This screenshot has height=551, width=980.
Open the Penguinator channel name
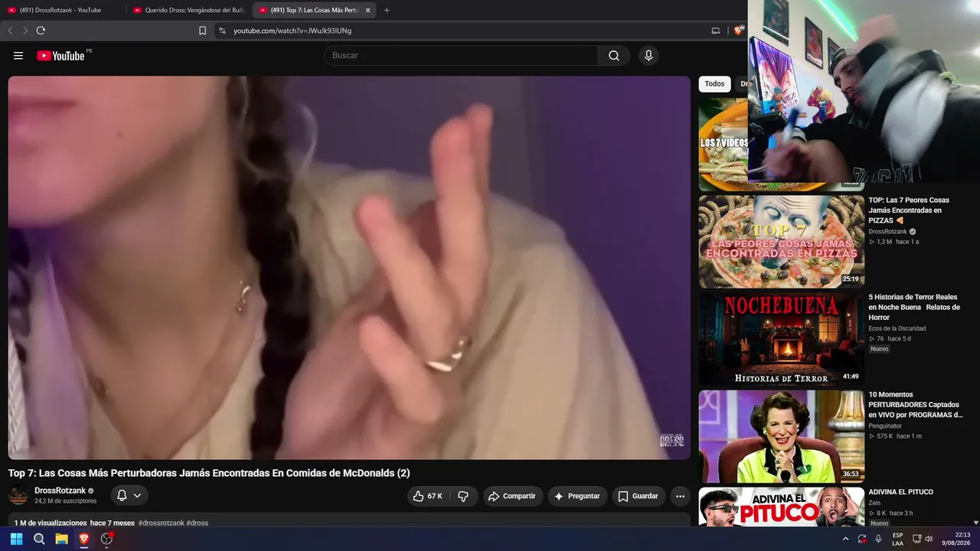(885, 426)
